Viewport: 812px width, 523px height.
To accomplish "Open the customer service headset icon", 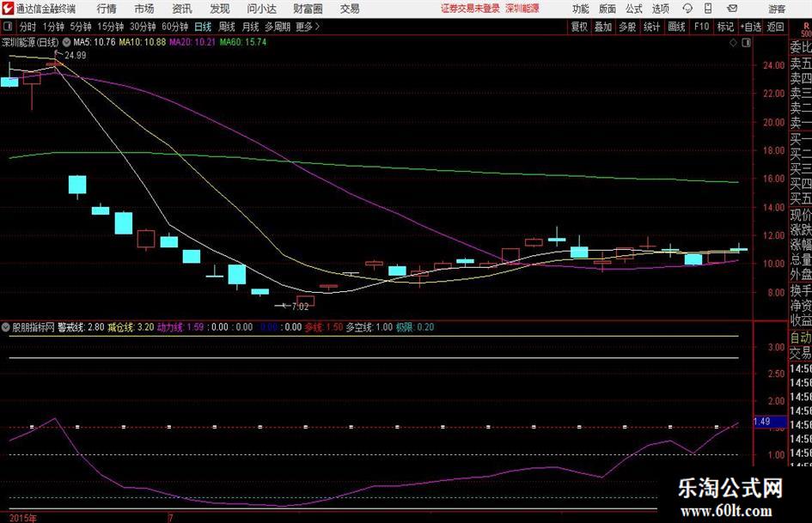I will click(687, 9).
